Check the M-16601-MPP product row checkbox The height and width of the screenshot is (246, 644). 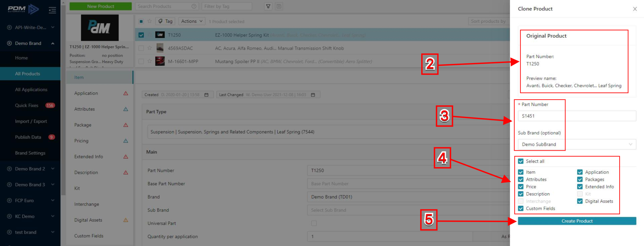(141, 61)
